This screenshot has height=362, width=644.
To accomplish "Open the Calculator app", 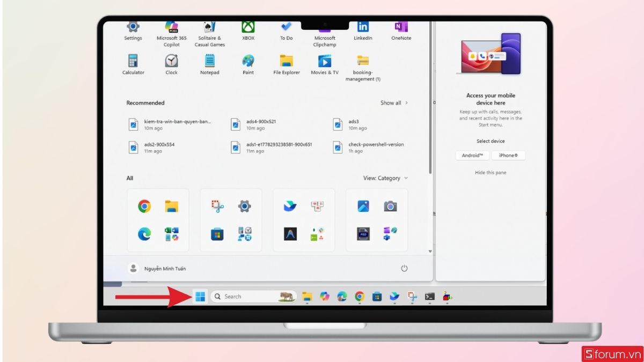I will 133,65.
